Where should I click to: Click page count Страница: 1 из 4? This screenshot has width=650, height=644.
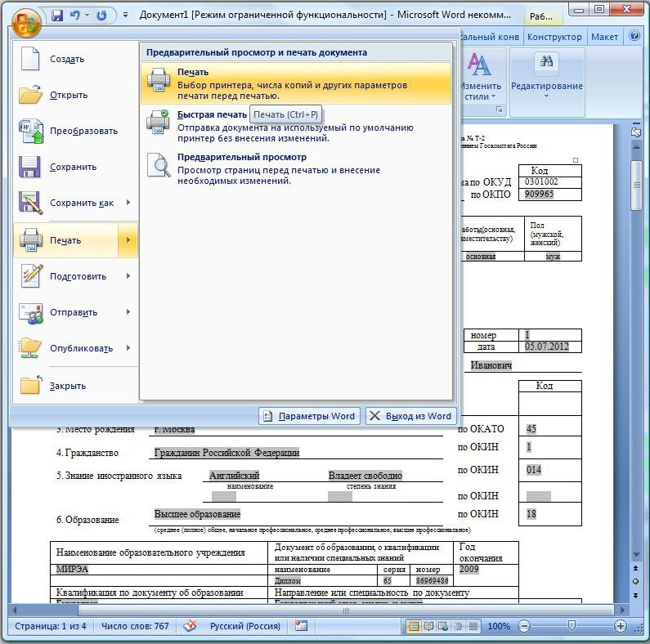51,626
